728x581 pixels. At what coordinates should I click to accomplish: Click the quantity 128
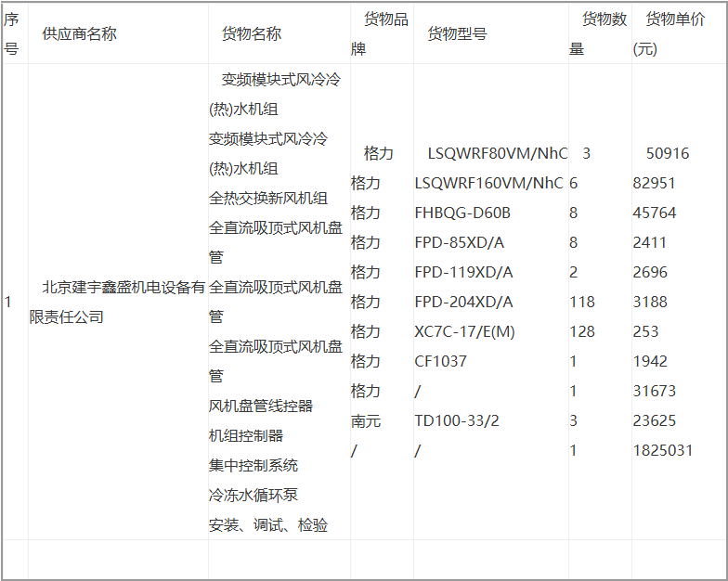[x=582, y=332]
